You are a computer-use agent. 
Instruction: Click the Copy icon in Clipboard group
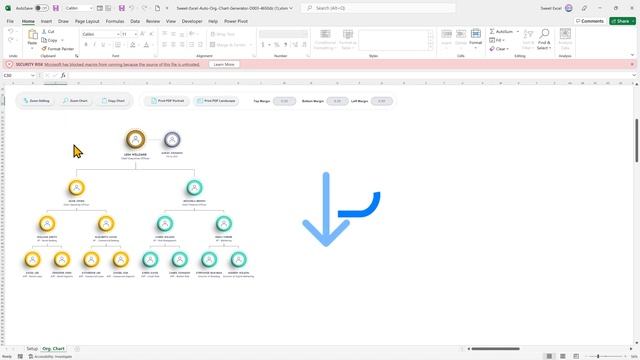point(44,40)
